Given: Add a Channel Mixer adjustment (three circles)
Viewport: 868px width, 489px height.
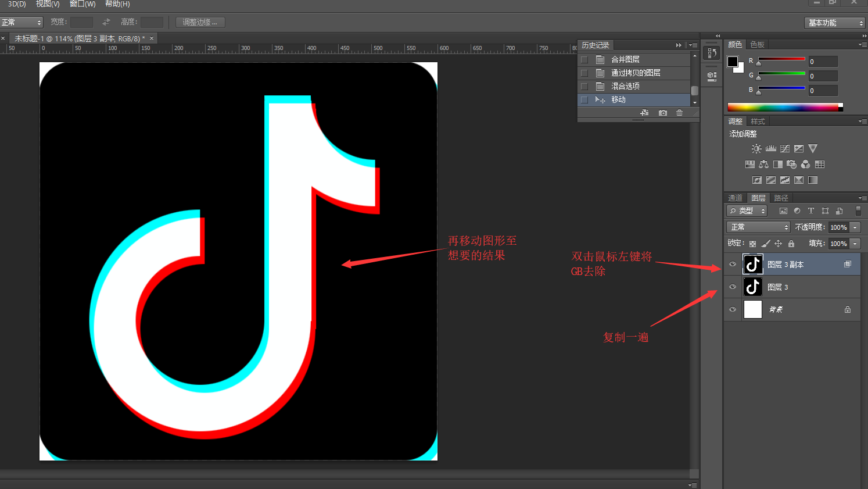Looking at the screenshot, I should coord(806,165).
